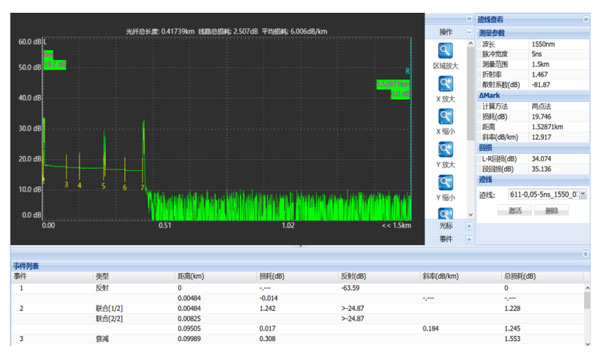Sort the event list by 距离(km) column
This screenshot has height=361, width=600.
[191, 276]
